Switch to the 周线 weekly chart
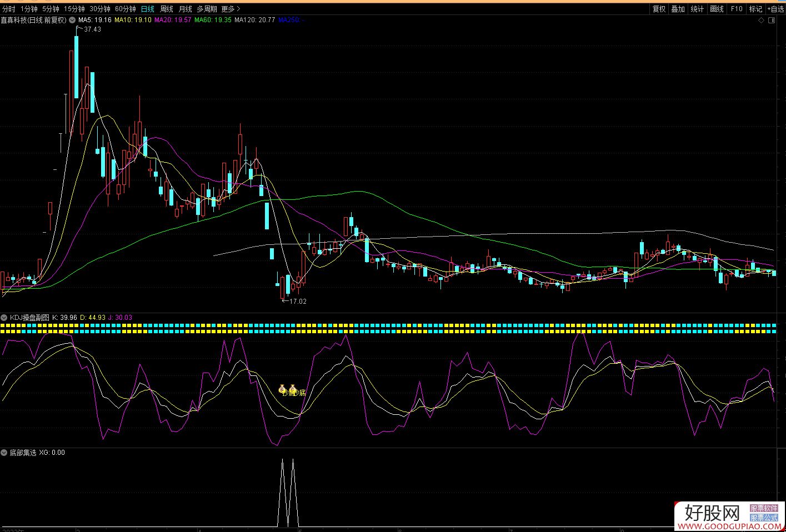 [166, 9]
